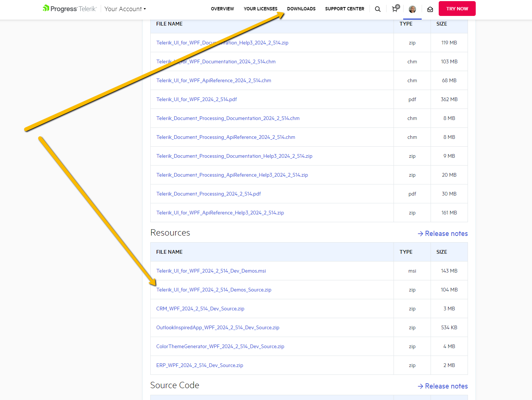
Task: Open Release notes link beside Source Code
Action: pos(443,386)
